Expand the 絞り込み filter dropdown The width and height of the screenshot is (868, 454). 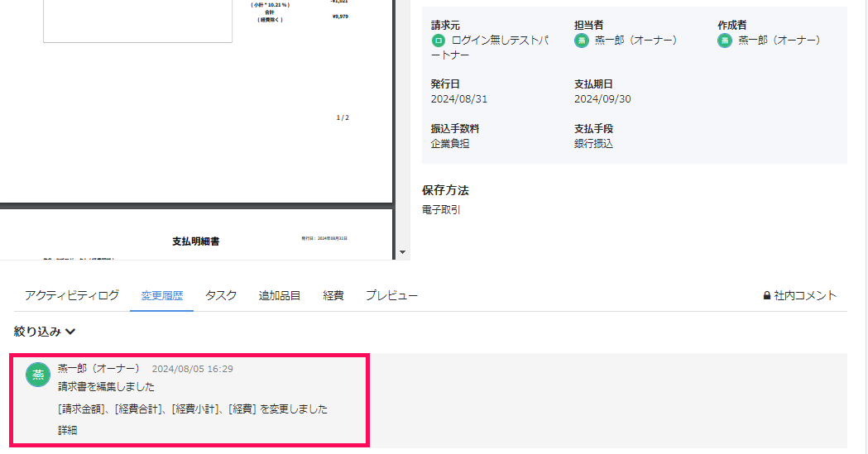click(45, 332)
